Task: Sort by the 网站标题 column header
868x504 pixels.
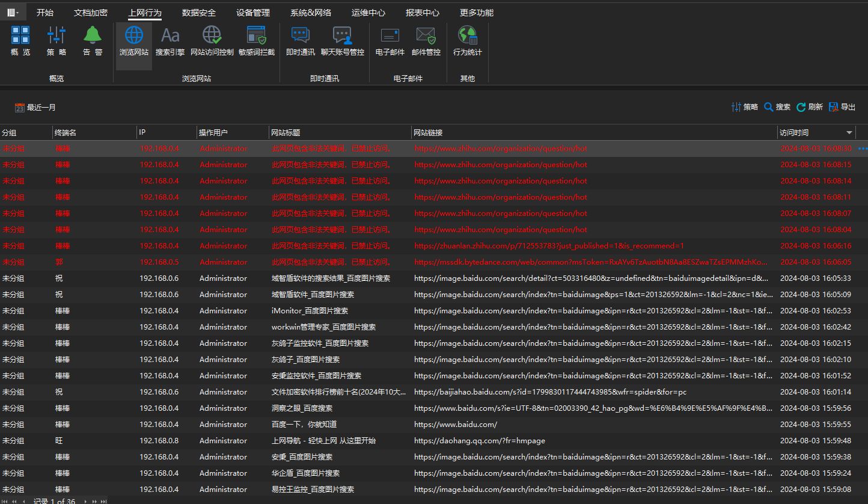Action: (340, 132)
